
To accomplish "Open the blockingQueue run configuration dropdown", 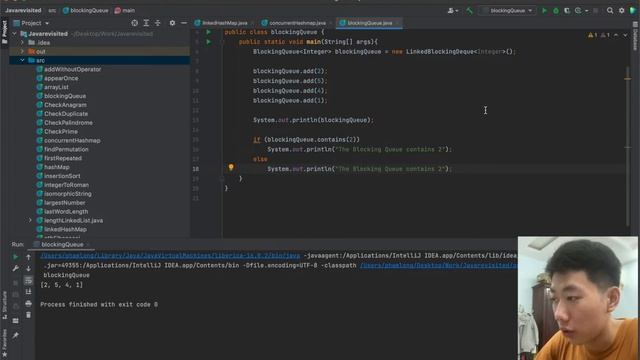I will coord(507,11).
